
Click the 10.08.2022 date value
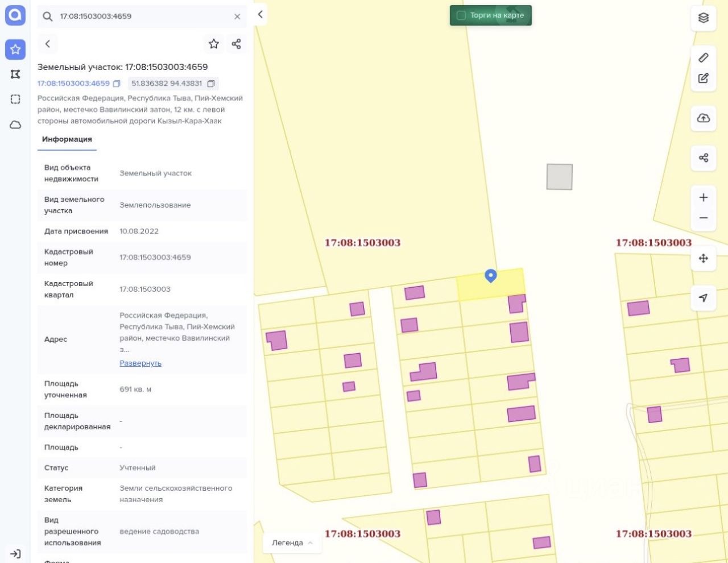(139, 231)
